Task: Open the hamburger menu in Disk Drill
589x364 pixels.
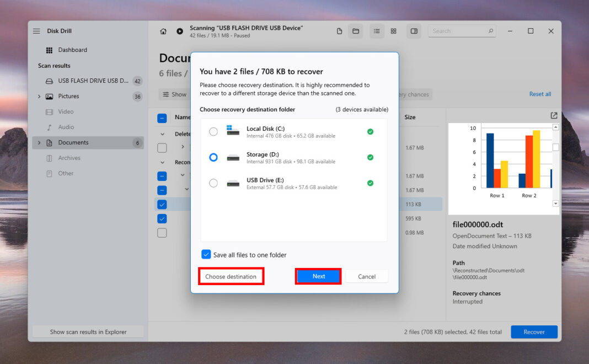Action: click(x=36, y=31)
